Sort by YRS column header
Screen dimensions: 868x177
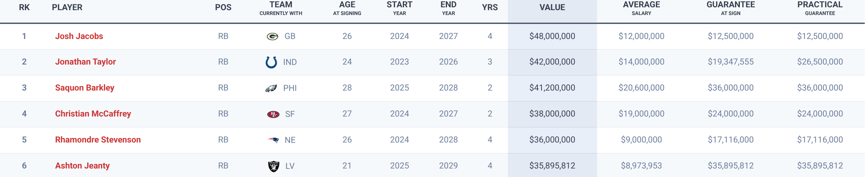[490, 7]
